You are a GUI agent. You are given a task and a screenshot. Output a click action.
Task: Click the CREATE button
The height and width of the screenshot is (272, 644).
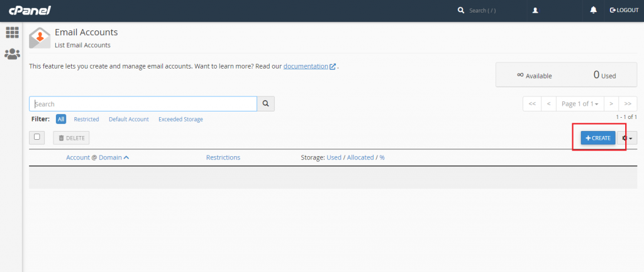(598, 138)
